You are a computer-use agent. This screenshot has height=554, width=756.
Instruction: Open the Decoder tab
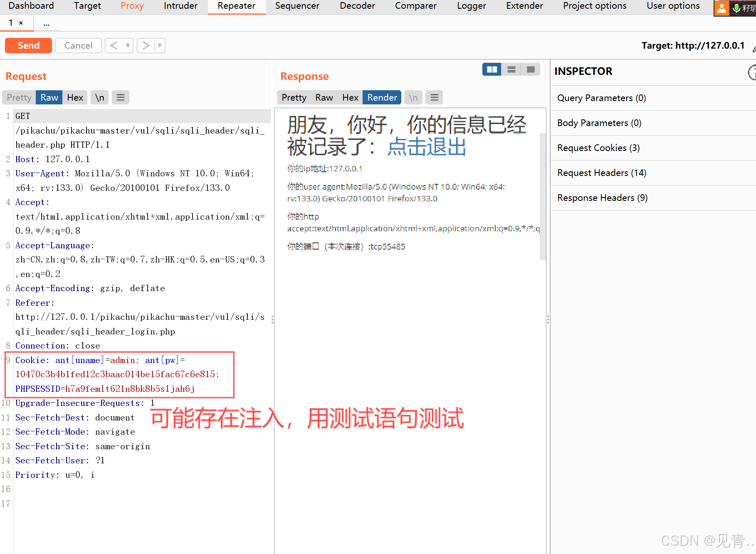click(x=357, y=6)
